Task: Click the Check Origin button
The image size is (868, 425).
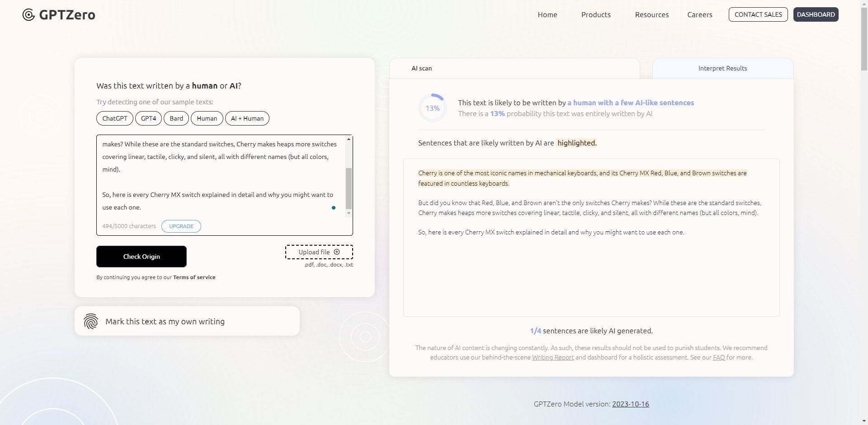Action: [x=141, y=256]
